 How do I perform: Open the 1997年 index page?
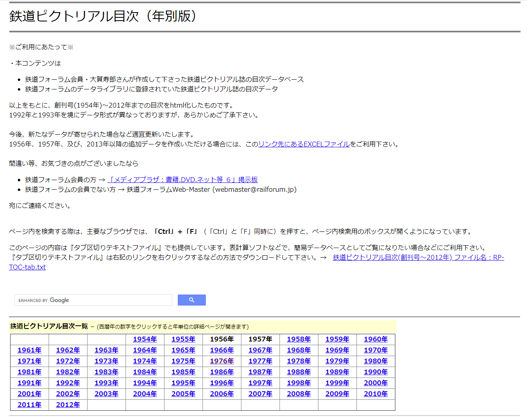(x=260, y=383)
